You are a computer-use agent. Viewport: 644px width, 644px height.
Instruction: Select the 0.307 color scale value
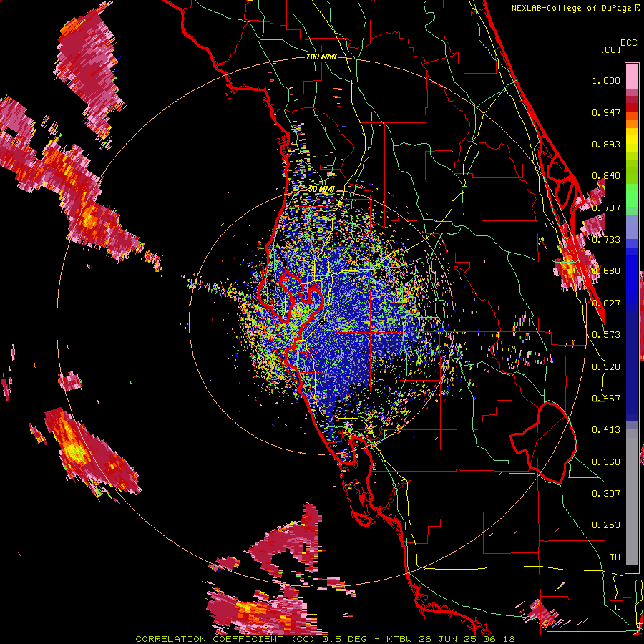606,494
